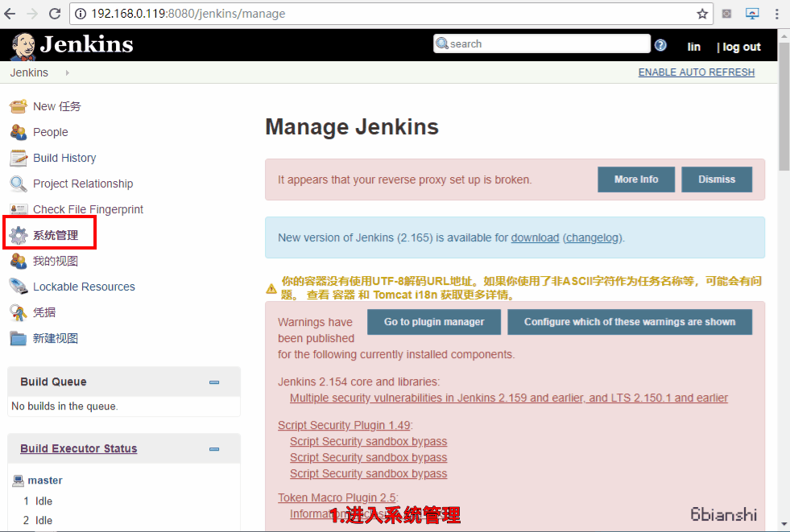Click the 我的视图 user icon
Viewport: 790px width, 532px height.
(x=19, y=261)
